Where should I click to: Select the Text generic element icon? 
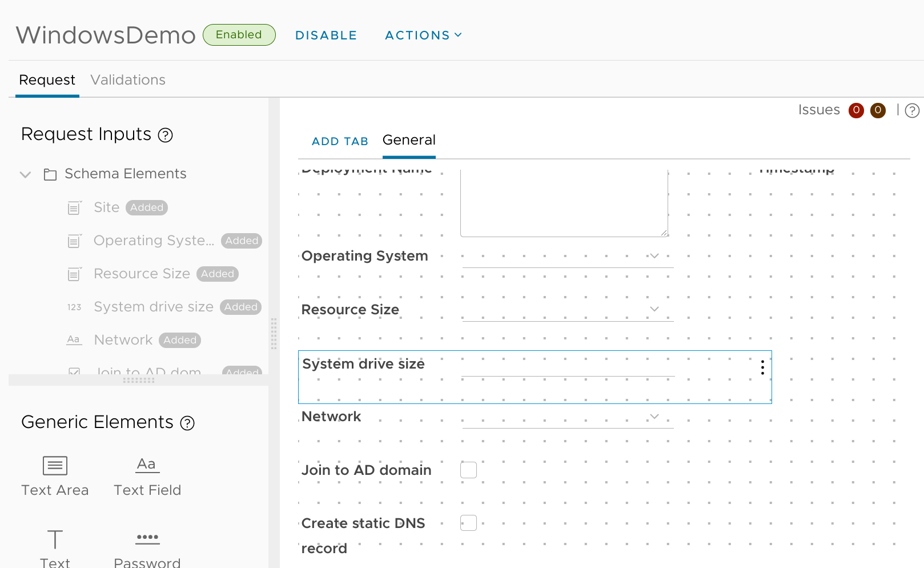pyautogui.click(x=55, y=539)
